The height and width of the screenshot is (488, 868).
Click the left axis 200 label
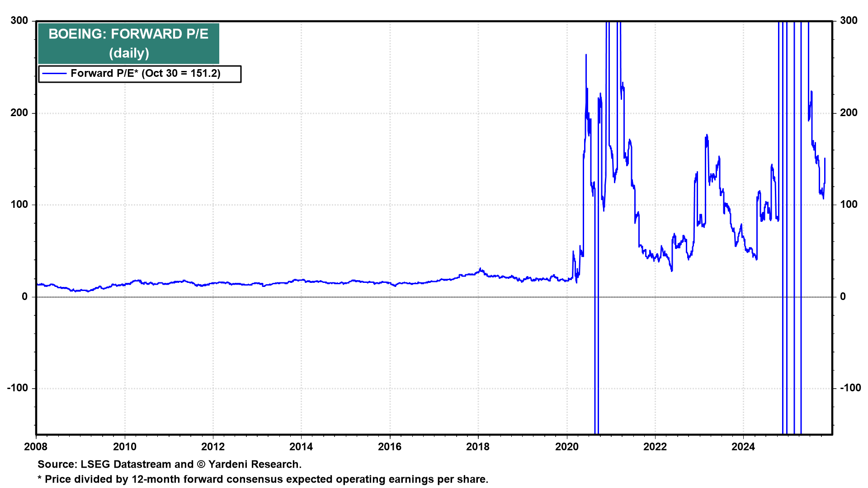pyautogui.click(x=19, y=113)
